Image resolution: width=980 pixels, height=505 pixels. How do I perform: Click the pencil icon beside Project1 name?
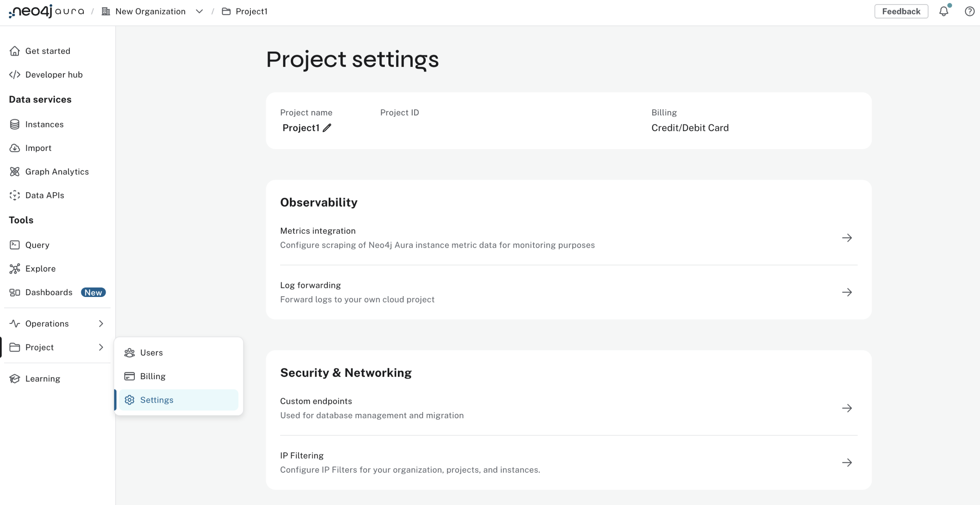(x=327, y=128)
